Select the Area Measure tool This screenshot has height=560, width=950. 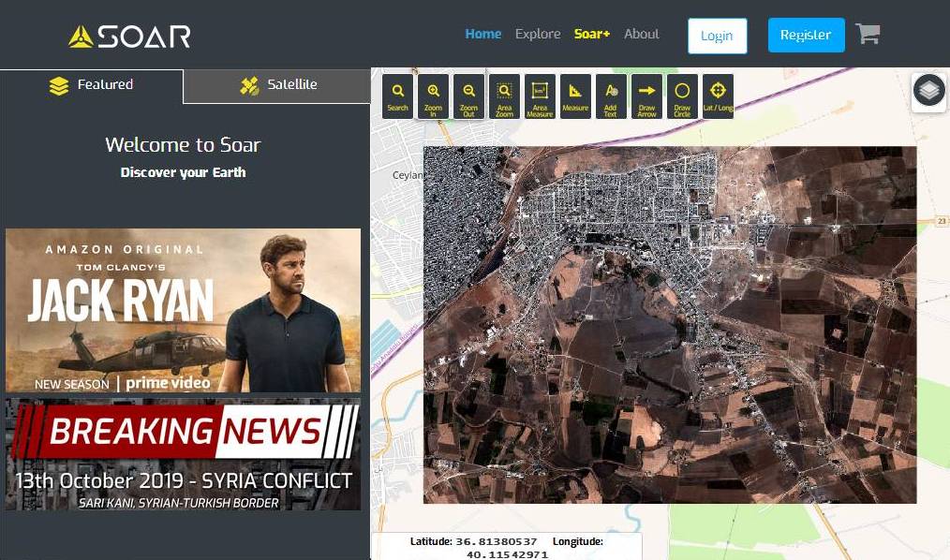click(541, 96)
